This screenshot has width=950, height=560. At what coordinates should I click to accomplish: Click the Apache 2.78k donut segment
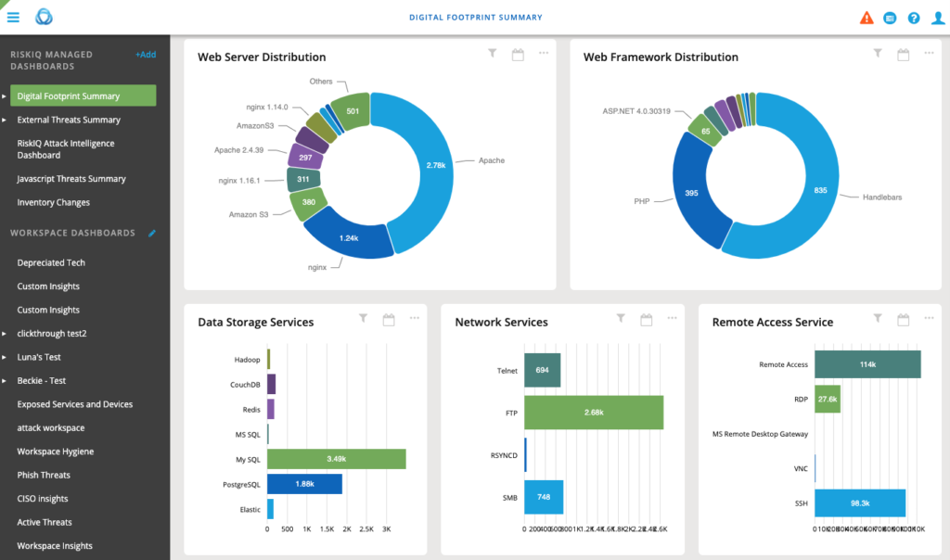(x=435, y=165)
